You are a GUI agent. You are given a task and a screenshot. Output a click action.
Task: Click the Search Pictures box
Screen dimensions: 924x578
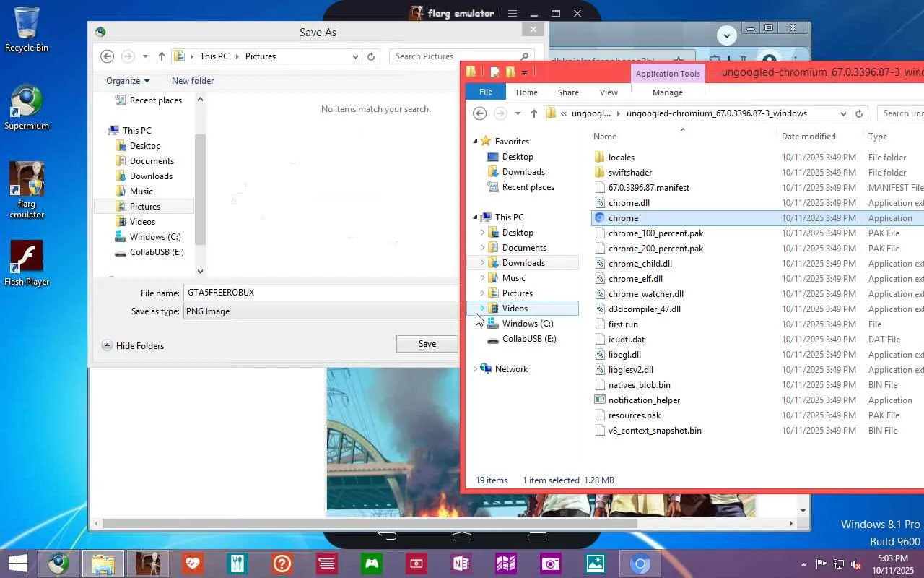point(462,56)
